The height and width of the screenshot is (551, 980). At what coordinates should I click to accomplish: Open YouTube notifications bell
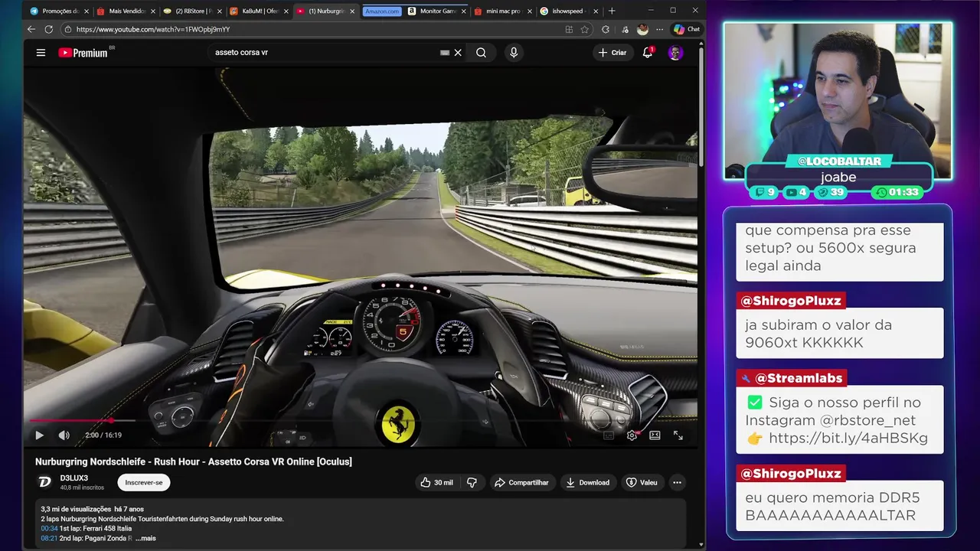pos(648,53)
